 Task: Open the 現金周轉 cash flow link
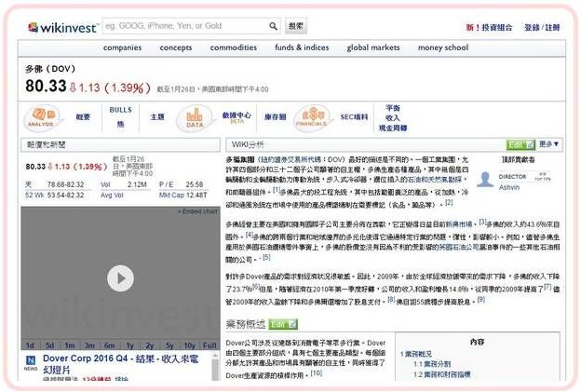[x=393, y=128]
